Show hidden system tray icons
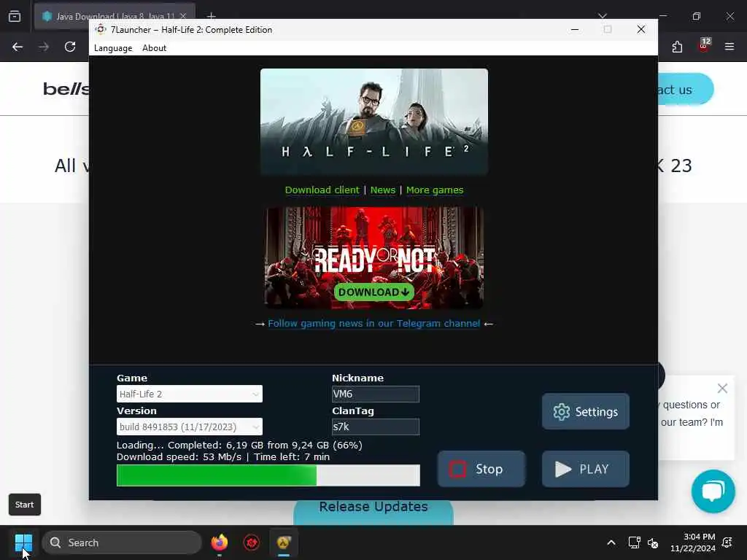747x560 pixels. (611, 542)
